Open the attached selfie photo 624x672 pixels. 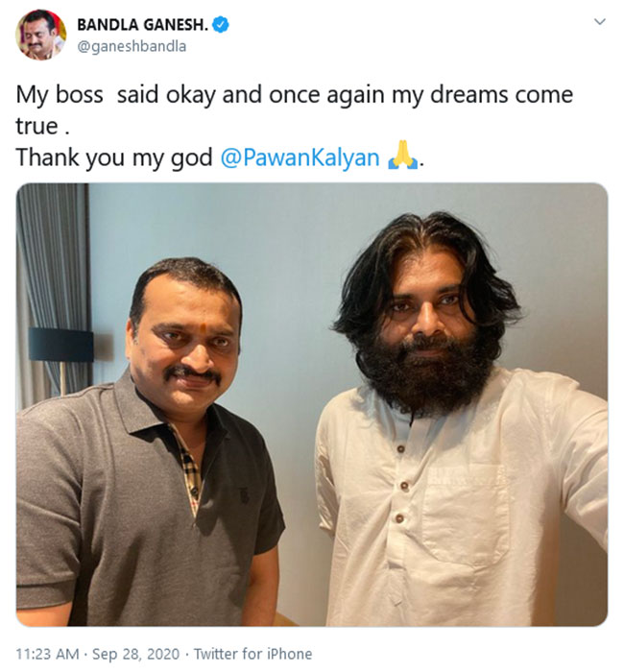(312, 403)
